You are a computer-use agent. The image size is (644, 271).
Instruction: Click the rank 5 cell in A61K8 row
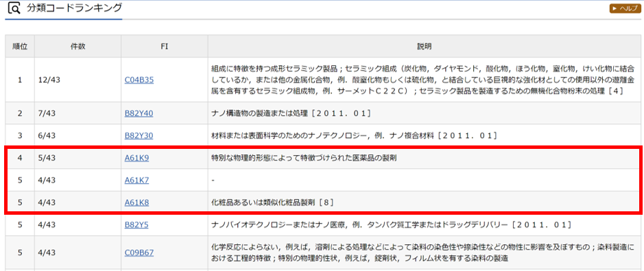(20, 202)
